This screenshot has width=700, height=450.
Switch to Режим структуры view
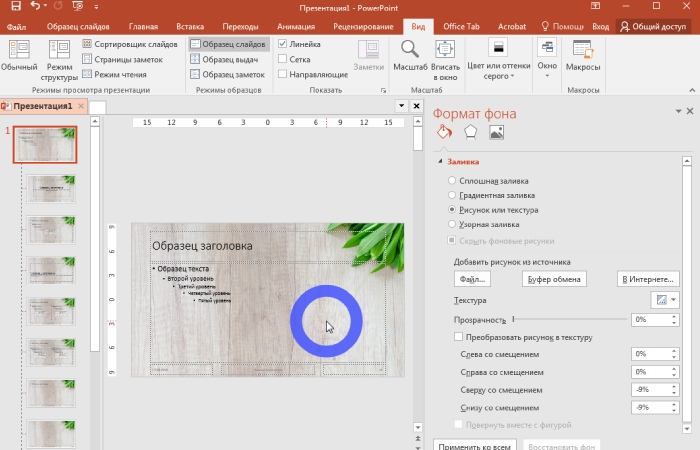(59, 60)
